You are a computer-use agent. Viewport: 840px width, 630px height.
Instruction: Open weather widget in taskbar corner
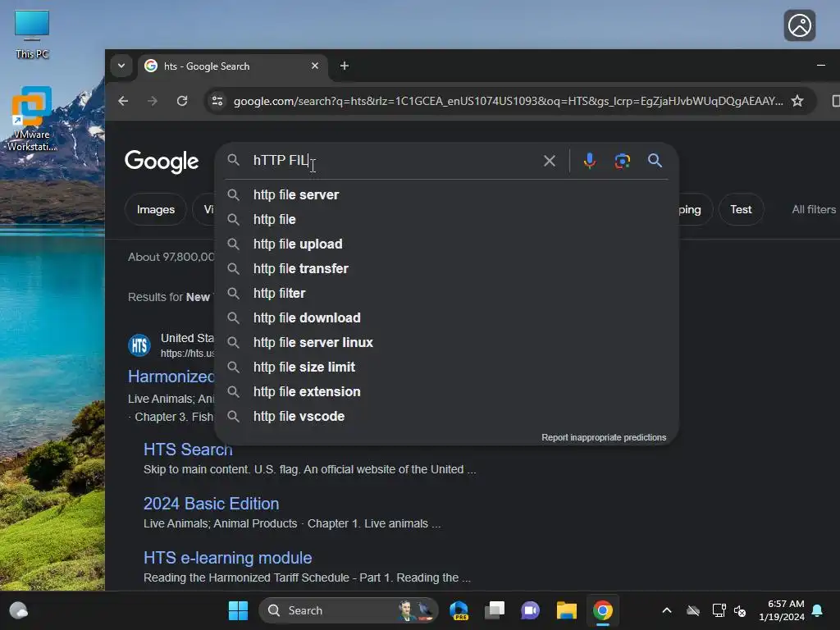19,610
